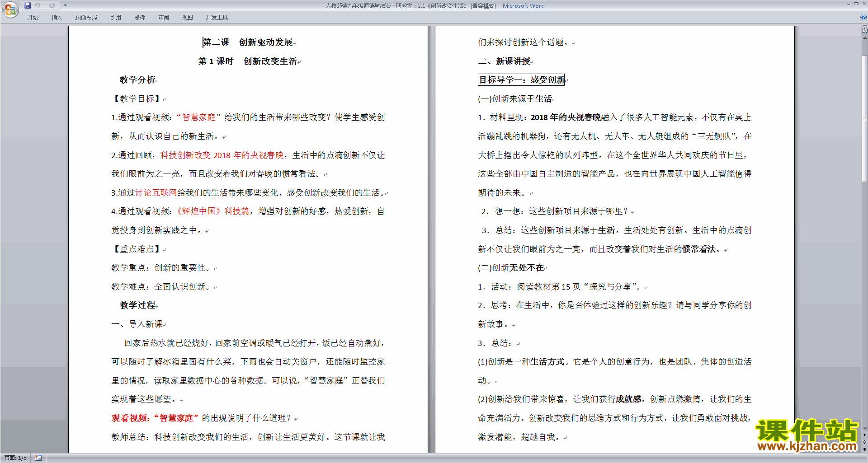This screenshot has width=868, height=463.
Task: Open the 开始 ribbon tab
Action: coord(33,17)
